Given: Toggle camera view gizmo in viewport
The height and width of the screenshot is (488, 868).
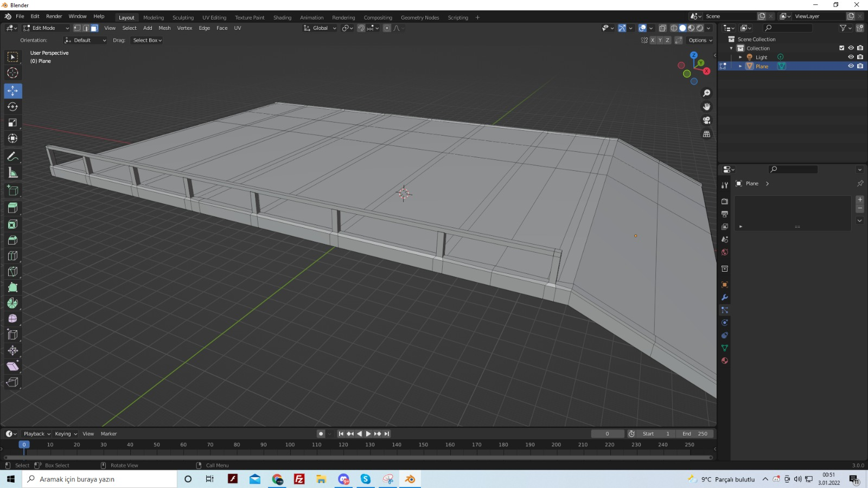Looking at the screenshot, I should (x=706, y=120).
